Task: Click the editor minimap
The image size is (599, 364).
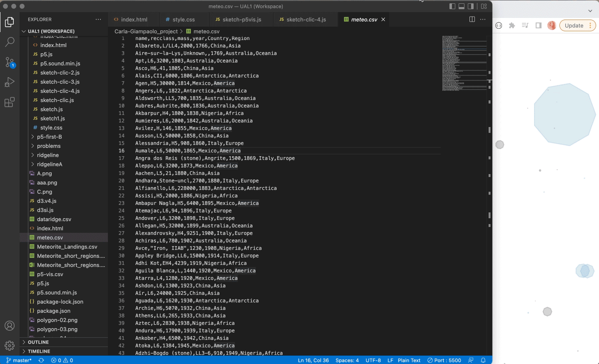Action: [464, 62]
